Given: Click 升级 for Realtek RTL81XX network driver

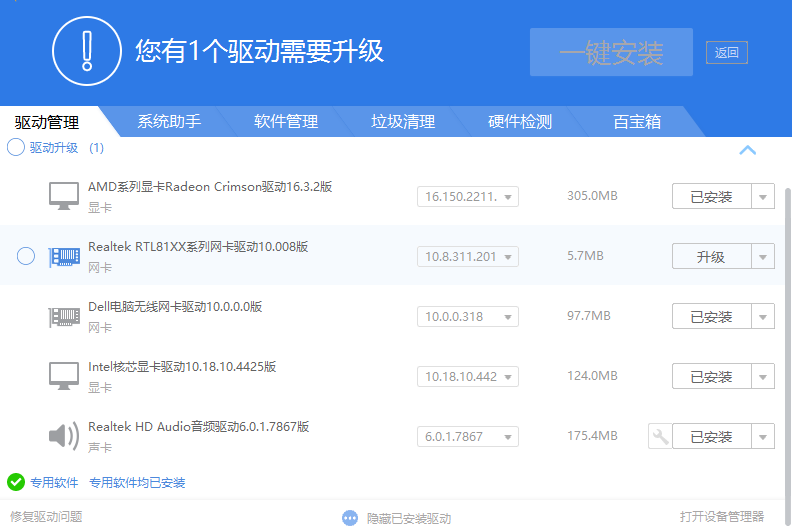Looking at the screenshot, I should click(711, 257).
